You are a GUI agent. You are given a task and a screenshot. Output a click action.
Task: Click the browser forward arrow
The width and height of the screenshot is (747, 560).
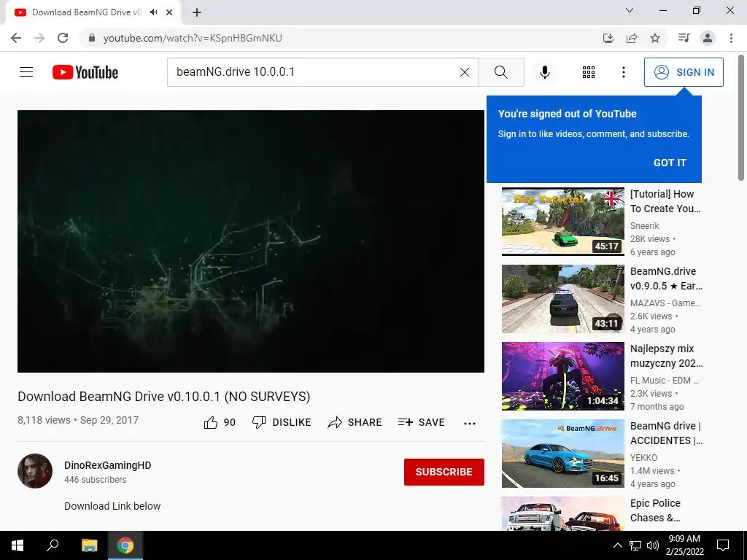[x=39, y=38]
